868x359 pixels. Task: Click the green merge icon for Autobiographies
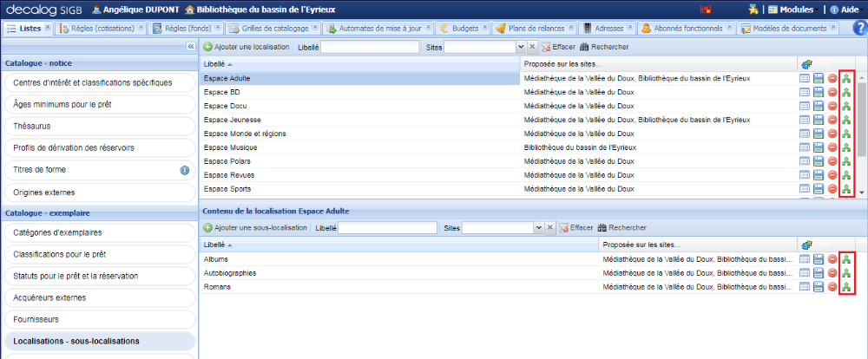pyautogui.click(x=846, y=273)
